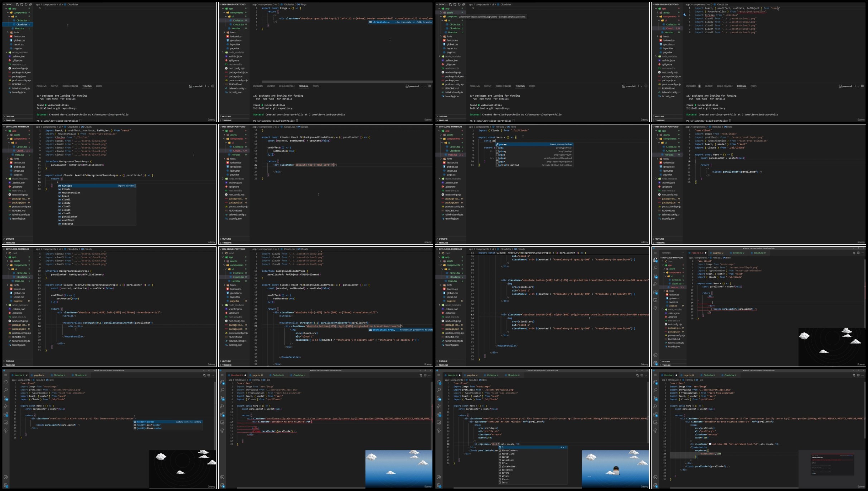Split Editor icon in the EXPLORER-titled frame
Image resolution: width=868 pixels, height=491 pixels.
(858, 253)
